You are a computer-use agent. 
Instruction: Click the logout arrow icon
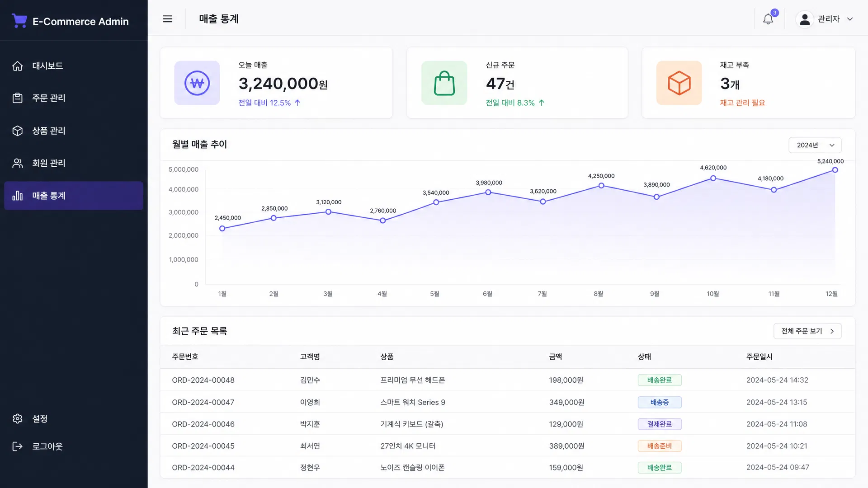coord(18,446)
